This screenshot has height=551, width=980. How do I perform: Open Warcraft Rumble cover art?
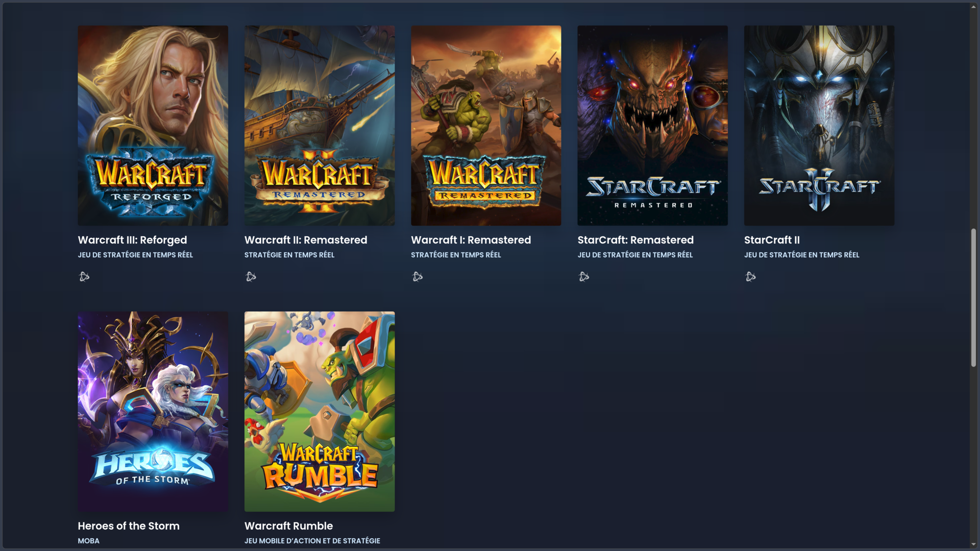(x=320, y=412)
